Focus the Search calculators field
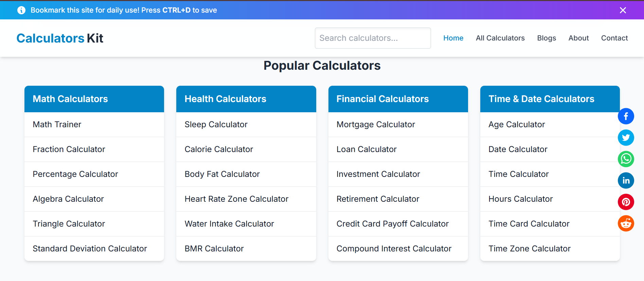The height and width of the screenshot is (281, 644). point(373,38)
